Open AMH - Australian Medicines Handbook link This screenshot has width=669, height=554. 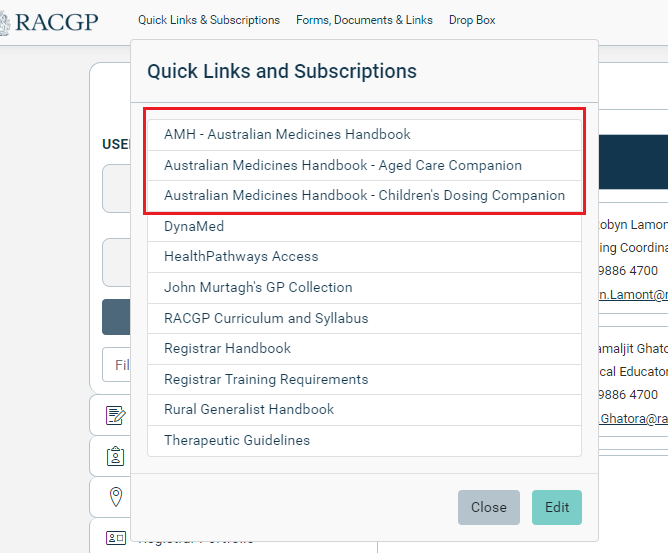(287, 134)
